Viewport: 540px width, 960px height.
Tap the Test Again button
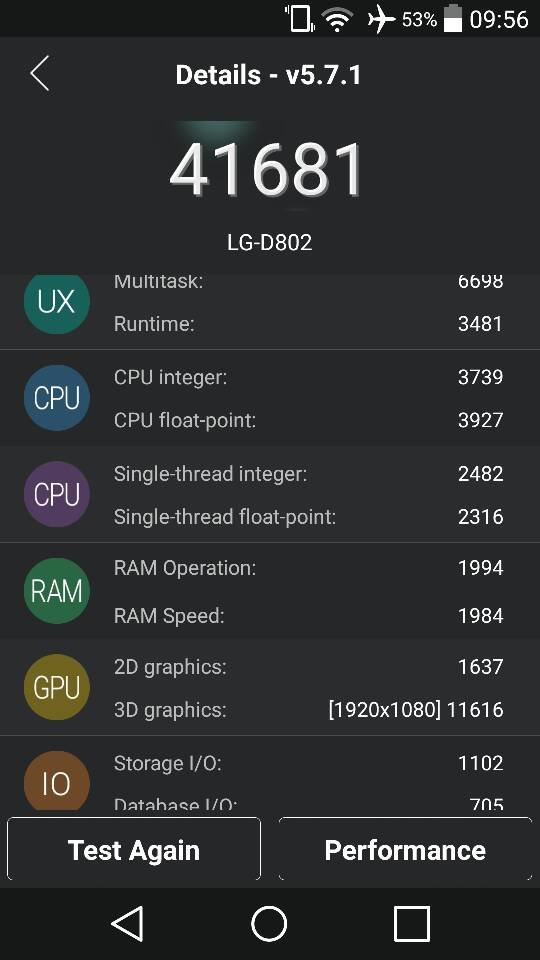[x=133, y=849]
